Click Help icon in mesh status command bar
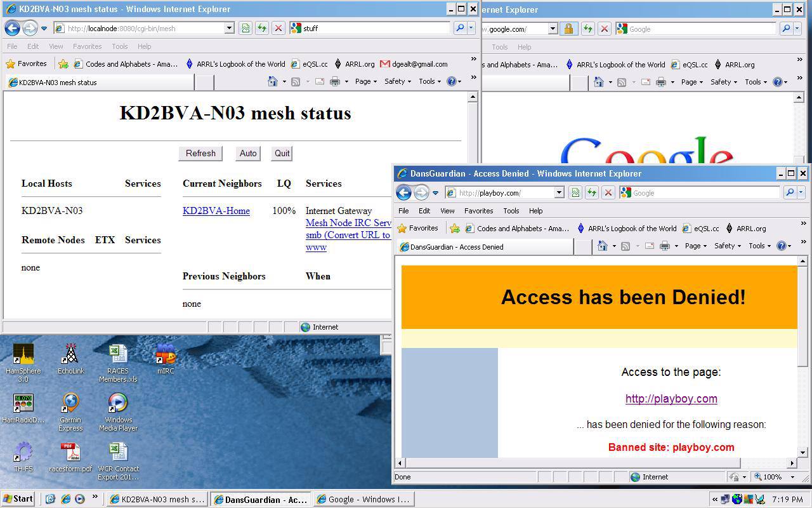Viewport: 812px width, 508px height. (x=452, y=81)
